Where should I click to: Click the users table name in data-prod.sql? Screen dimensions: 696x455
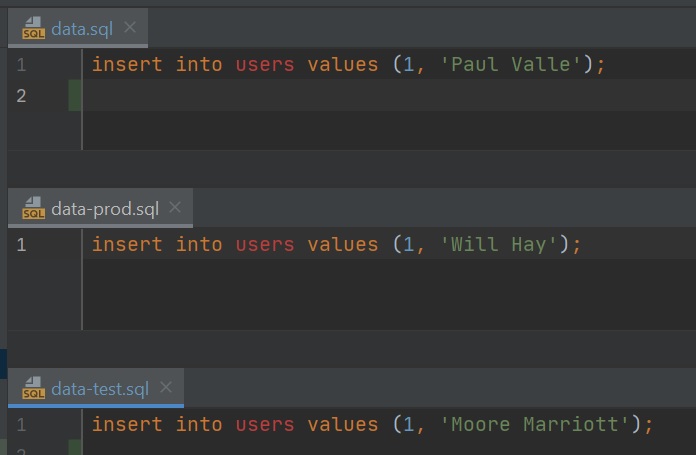coord(265,244)
